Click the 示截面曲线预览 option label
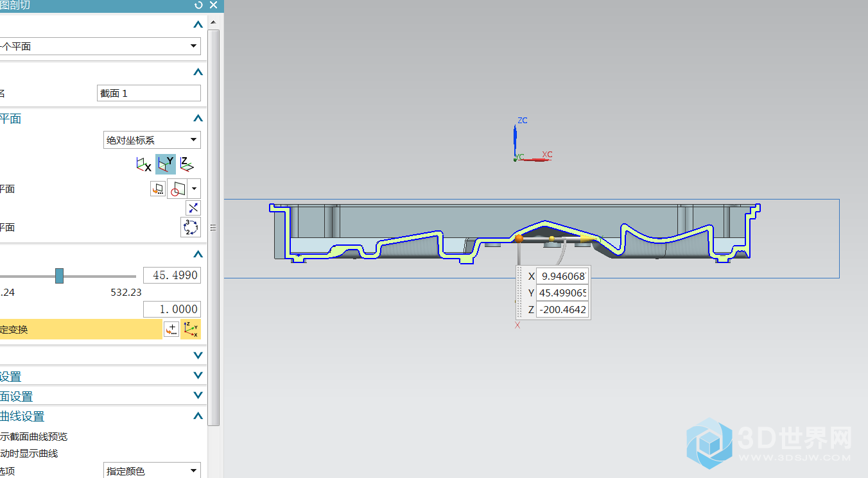The image size is (868, 478). pos(35,437)
